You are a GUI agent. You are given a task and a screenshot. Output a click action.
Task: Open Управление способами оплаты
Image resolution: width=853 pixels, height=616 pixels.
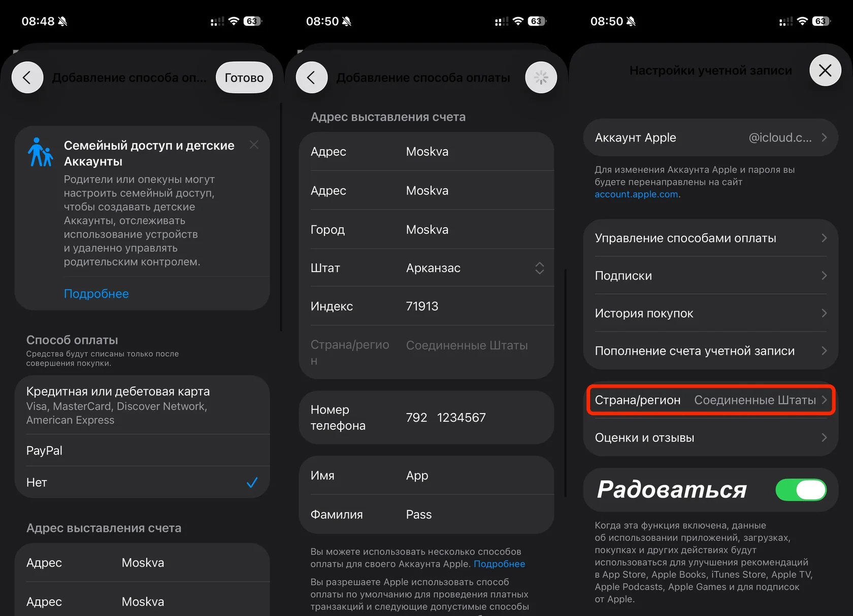[710, 238]
